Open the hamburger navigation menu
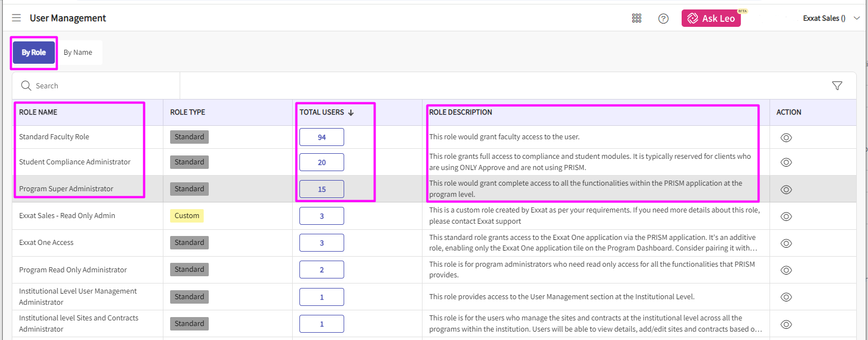Screen dimensions: 868x340 click(x=16, y=18)
